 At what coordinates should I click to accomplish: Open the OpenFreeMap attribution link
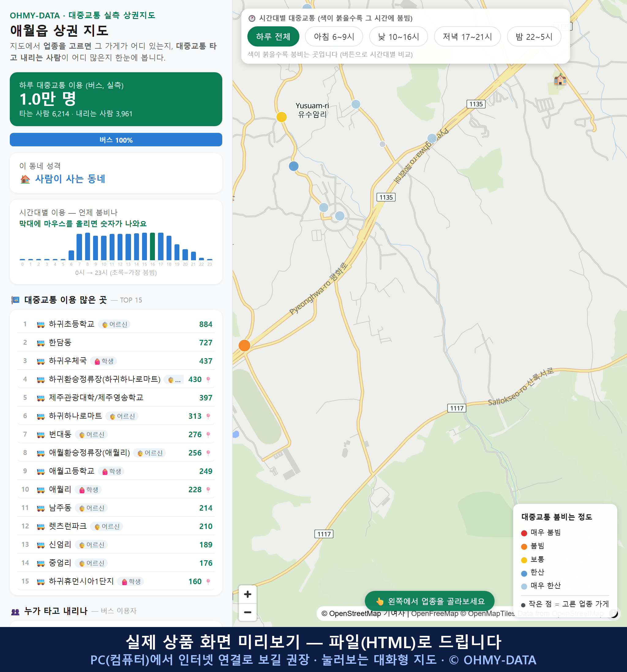click(x=434, y=614)
